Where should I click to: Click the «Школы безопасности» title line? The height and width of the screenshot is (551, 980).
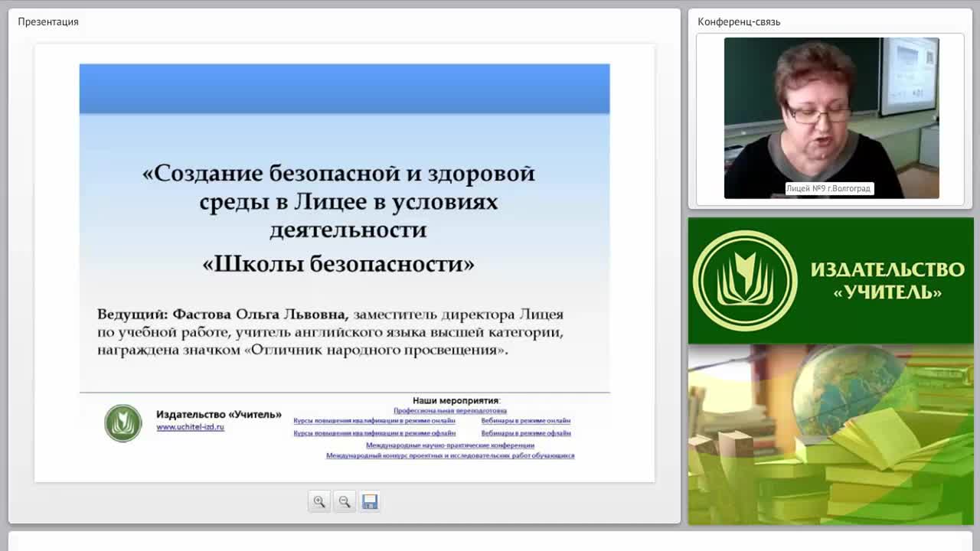tap(338, 263)
